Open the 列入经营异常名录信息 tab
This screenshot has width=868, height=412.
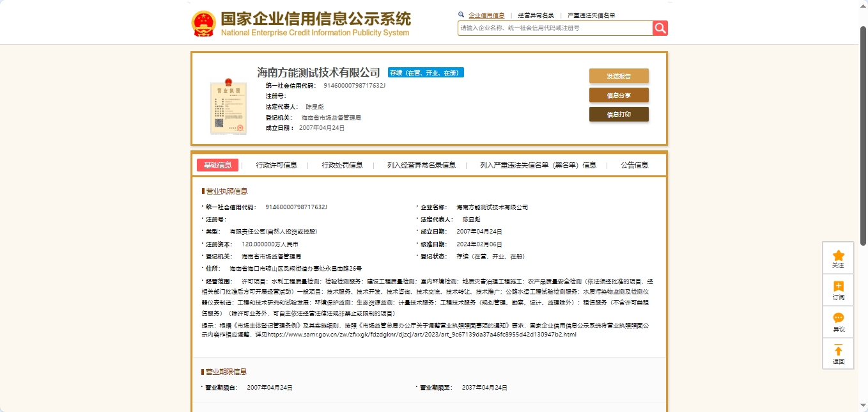pos(421,165)
